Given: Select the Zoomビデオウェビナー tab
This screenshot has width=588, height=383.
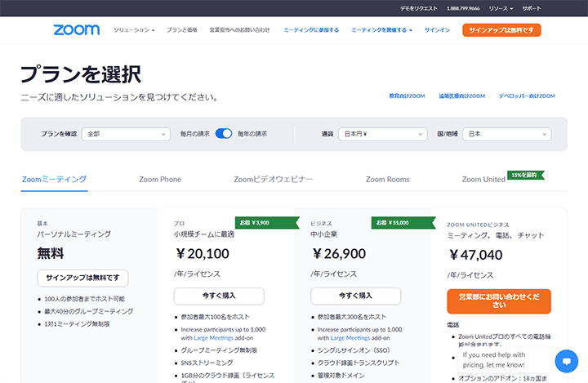Looking at the screenshot, I should click(x=273, y=179).
